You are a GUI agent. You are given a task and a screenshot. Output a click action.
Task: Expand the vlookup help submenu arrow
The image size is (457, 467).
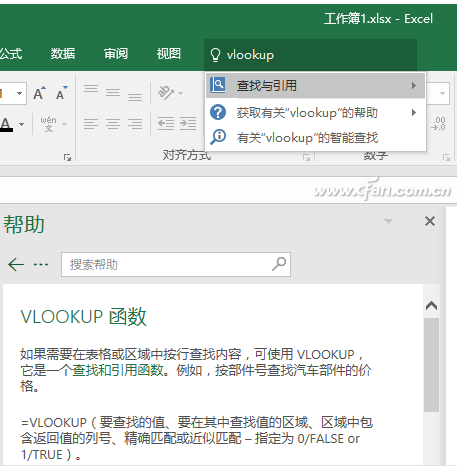[x=414, y=113]
